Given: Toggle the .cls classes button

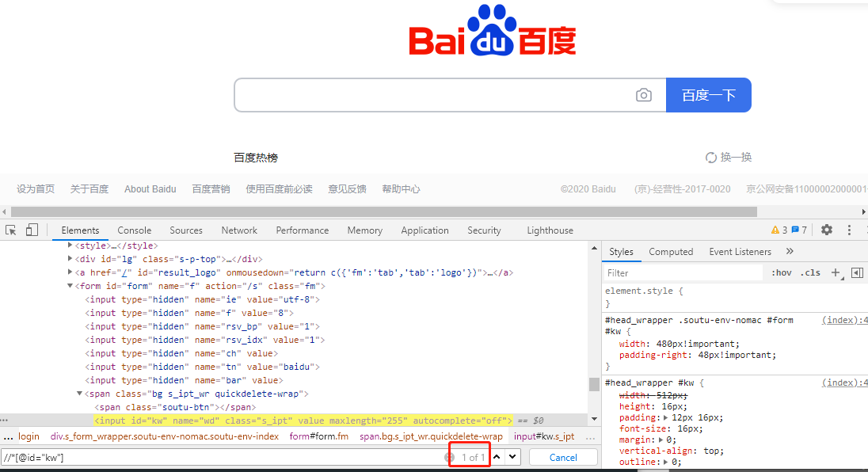Looking at the screenshot, I should point(810,272).
